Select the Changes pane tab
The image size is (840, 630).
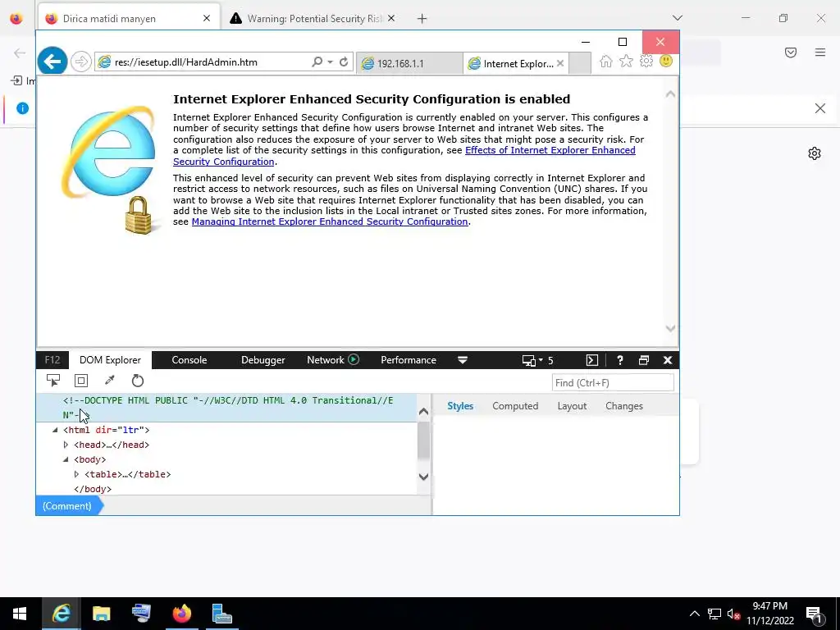pyautogui.click(x=624, y=406)
